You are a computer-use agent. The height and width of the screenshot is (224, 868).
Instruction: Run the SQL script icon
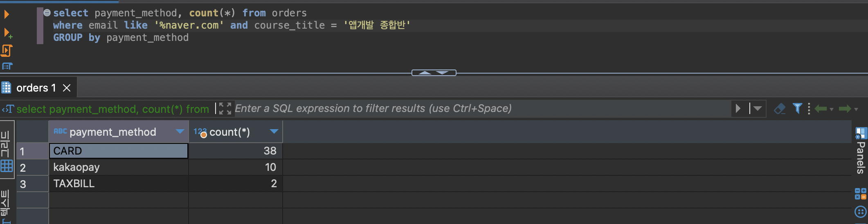coord(7,51)
